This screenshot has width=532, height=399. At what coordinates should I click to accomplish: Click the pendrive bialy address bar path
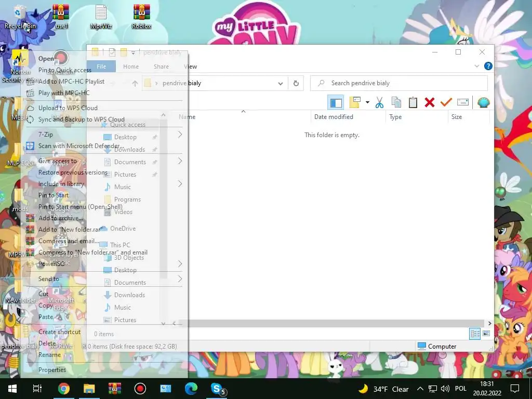(181, 83)
